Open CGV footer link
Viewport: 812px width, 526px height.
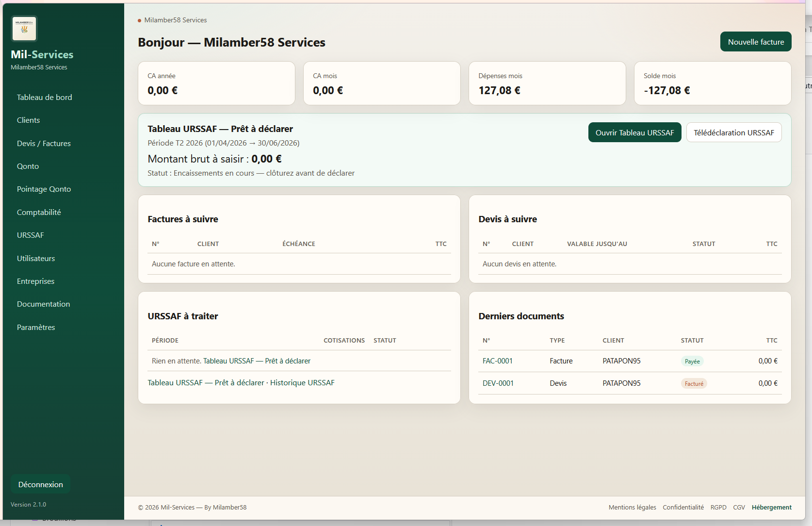pos(739,508)
